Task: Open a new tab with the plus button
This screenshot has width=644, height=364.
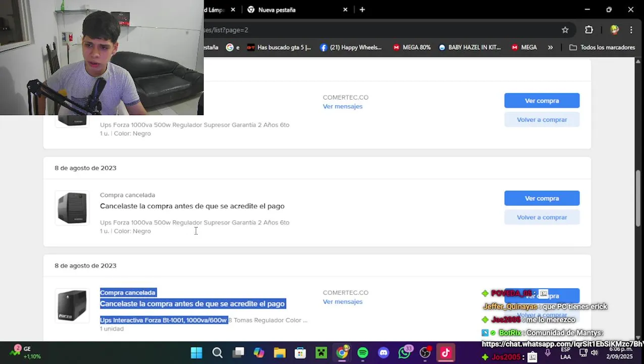Action: 362,10
